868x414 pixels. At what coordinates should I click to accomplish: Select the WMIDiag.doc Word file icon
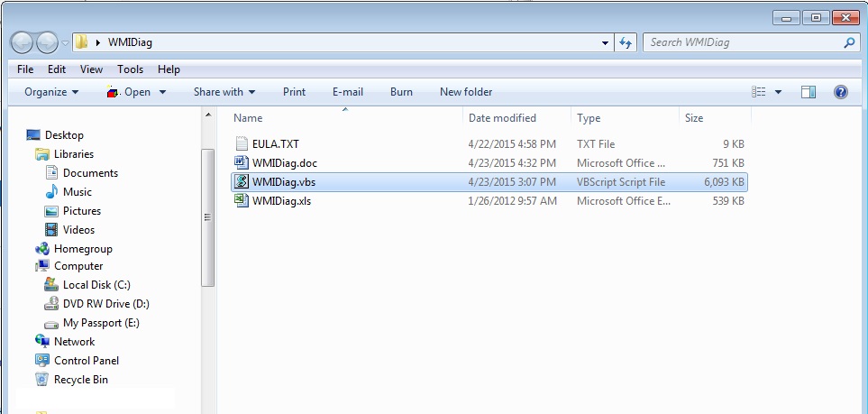241,163
